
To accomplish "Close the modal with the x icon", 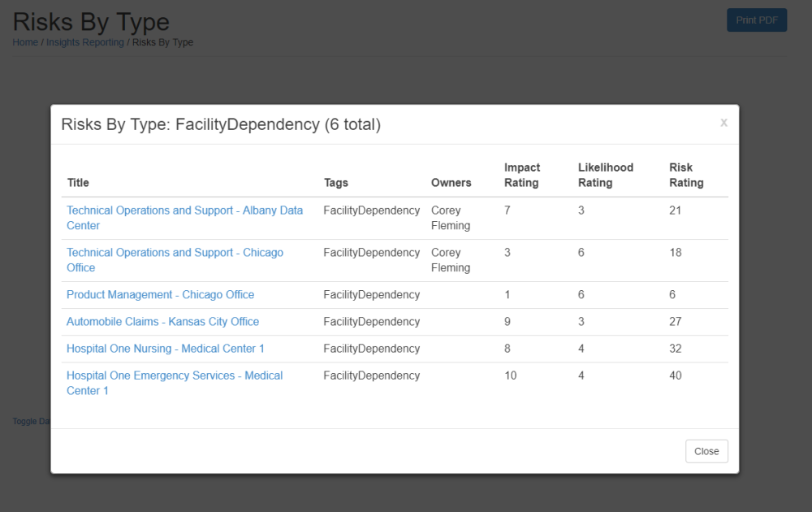I will [723, 123].
